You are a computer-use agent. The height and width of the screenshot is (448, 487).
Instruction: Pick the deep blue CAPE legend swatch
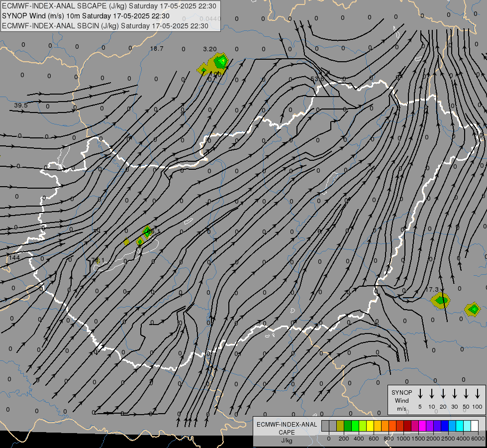click(x=444, y=426)
